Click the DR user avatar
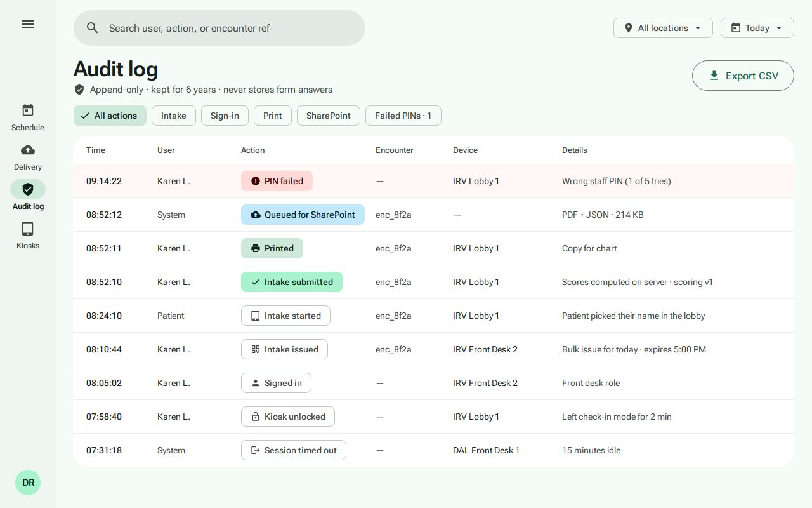The image size is (812, 508). (28, 483)
